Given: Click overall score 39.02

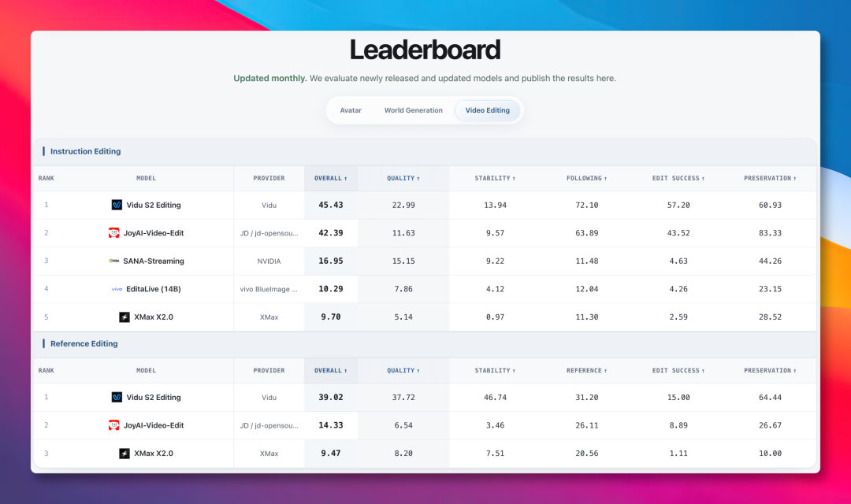Looking at the screenshot, I should [330, 397].
